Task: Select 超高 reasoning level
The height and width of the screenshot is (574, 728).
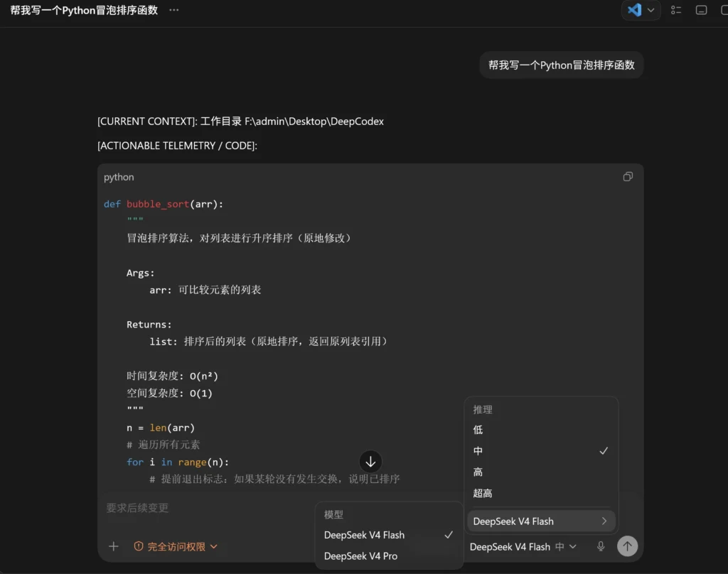Action: [541, 493]
